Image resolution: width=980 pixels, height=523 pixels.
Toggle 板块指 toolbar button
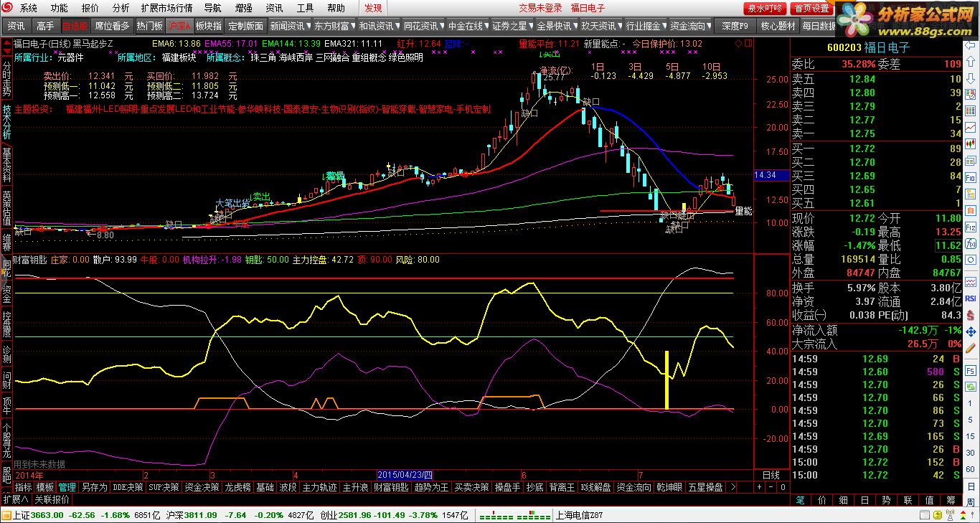point(209,26)
